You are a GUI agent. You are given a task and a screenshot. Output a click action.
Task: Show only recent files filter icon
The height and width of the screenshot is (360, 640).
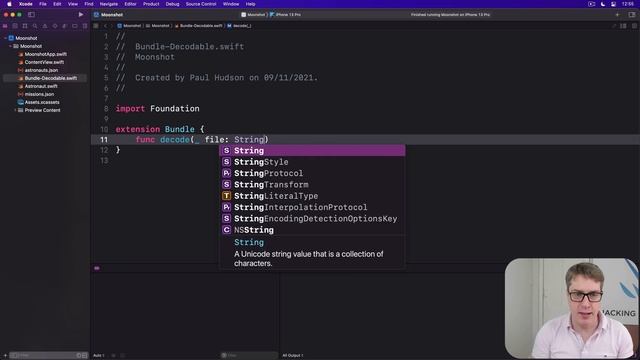point(79,356)
